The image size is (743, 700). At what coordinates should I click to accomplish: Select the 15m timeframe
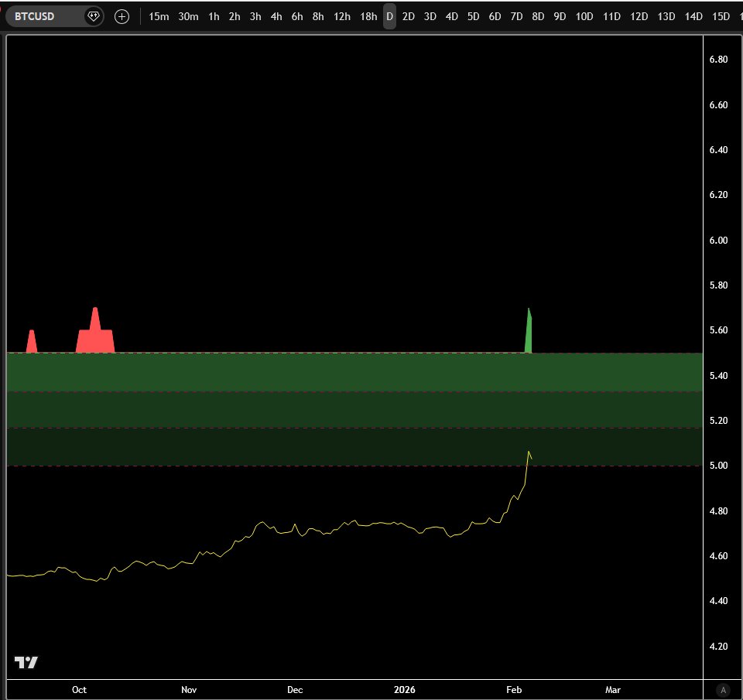click(x=159, y=16)
